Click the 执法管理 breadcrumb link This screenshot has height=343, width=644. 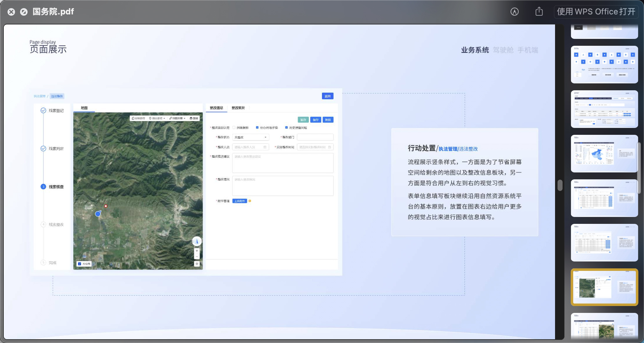[39, 96]
